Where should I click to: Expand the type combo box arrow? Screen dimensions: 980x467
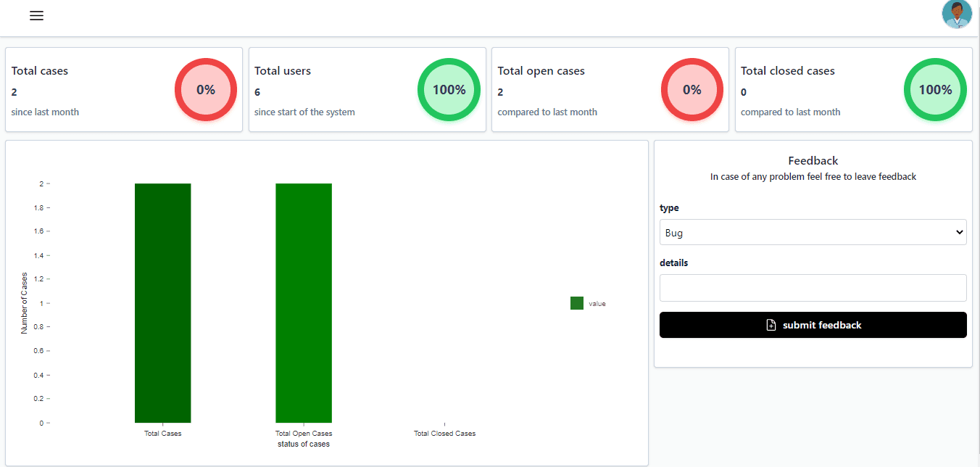(x=960, y=232)
